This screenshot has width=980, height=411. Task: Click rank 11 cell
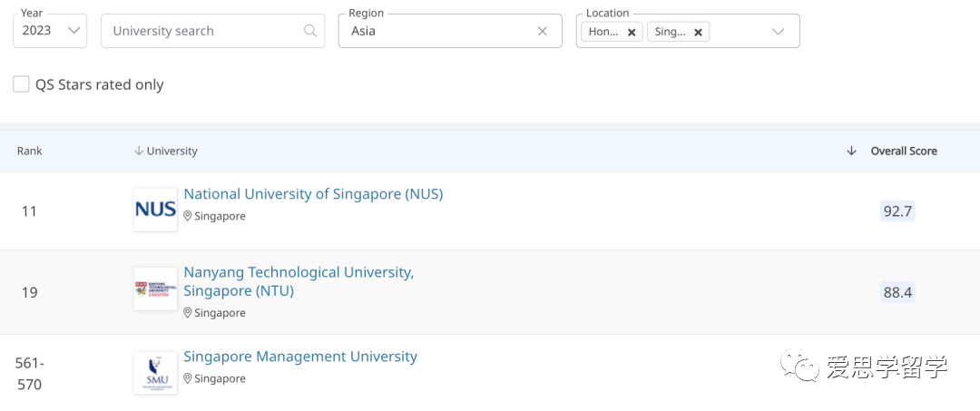pyautogui.click(x=29, y=211)
